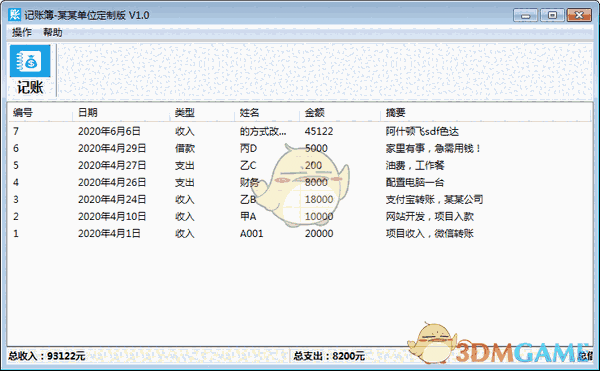Viewport: 600px width, 371px height.
Task: Click summary 配置电脑一台
Action: pyautogui.click(x=415, y=182)
